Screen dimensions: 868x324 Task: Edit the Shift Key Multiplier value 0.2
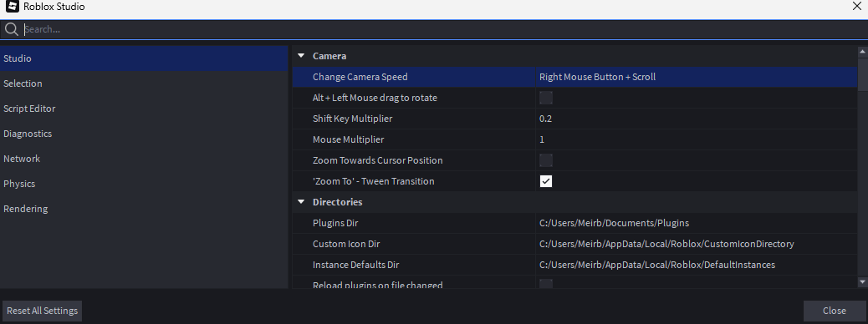tap(697, 119)
